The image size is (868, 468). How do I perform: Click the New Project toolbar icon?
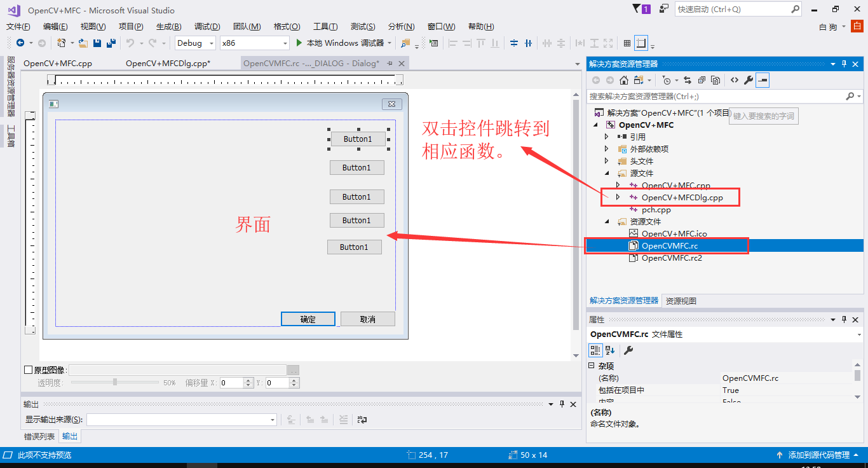62,43
